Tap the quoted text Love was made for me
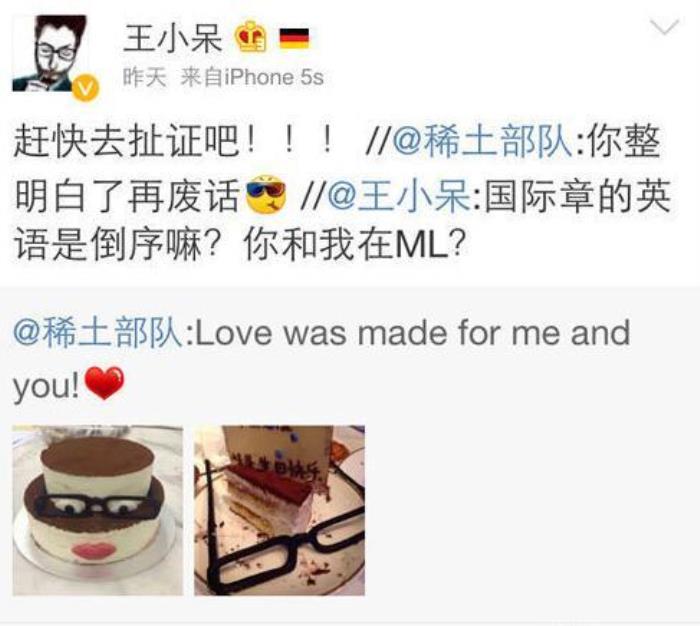700x626 pixels. click(x=377, y=333)
